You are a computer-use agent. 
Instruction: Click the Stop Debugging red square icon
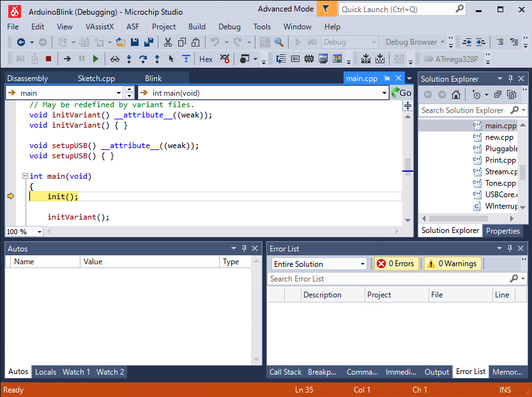[49, 59]
